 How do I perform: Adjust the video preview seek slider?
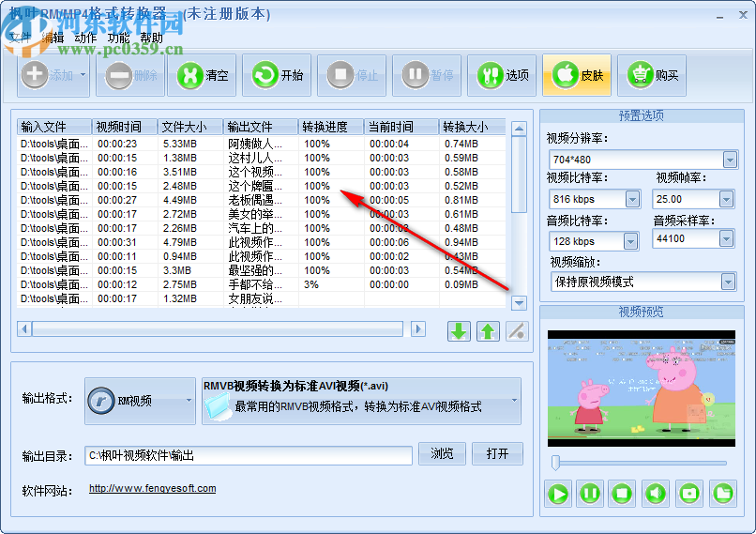(x=556, y=463)
